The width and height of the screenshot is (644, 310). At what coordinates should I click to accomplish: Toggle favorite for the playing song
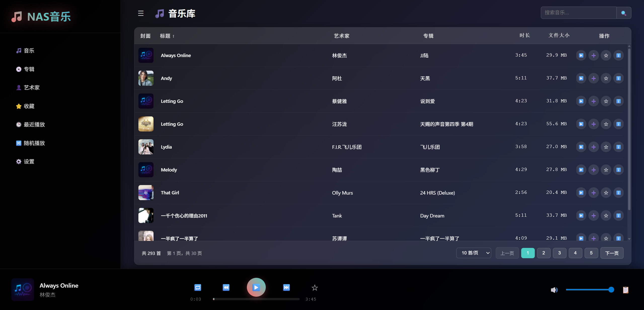pyautogui.click(x=315, y=288)
